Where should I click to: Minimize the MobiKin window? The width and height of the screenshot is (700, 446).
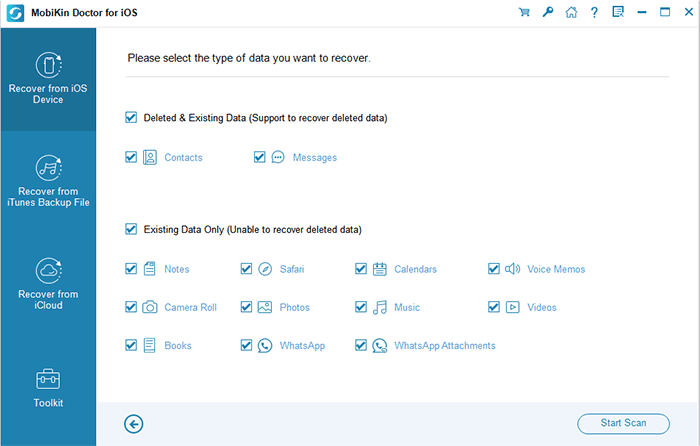tap(642, 12)
